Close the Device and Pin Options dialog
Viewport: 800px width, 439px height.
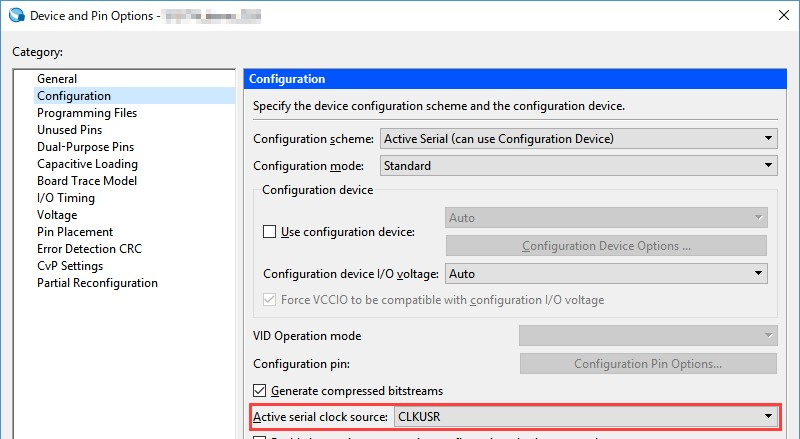779,16
